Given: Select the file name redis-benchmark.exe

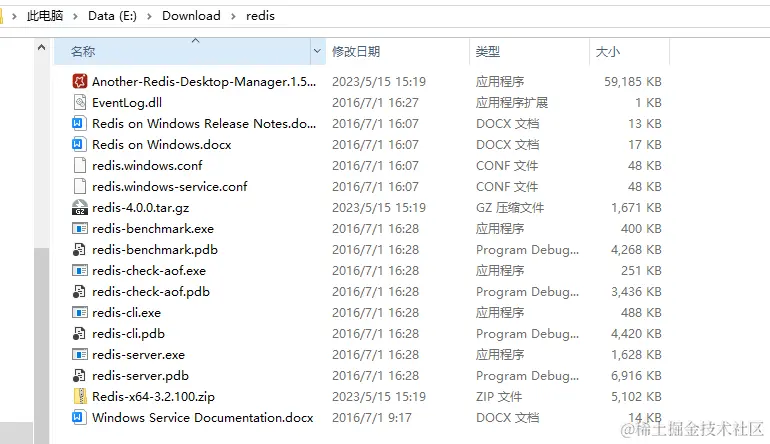Looking at the screenshot, I should point(153,228).
